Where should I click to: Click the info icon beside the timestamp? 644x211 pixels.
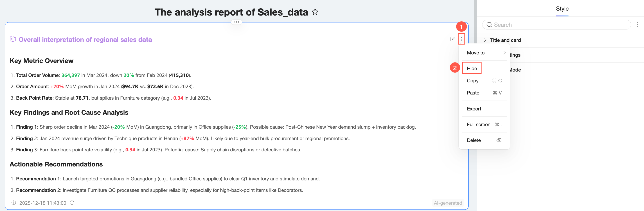tap(14, 203)
